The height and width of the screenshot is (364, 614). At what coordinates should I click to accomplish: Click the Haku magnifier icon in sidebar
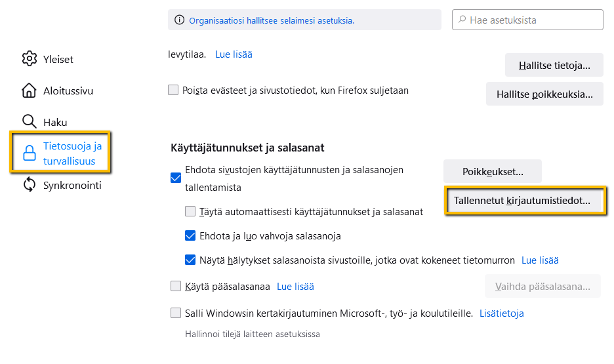pyautogui.click(x=30, y=122)
